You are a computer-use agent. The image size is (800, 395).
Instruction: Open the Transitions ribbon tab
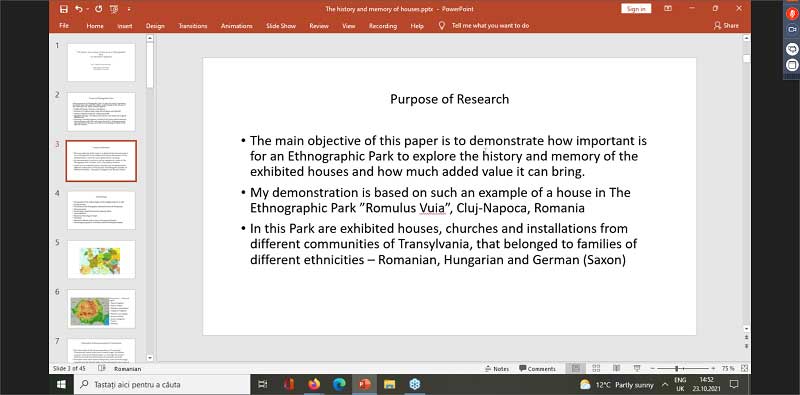[193, 26]
